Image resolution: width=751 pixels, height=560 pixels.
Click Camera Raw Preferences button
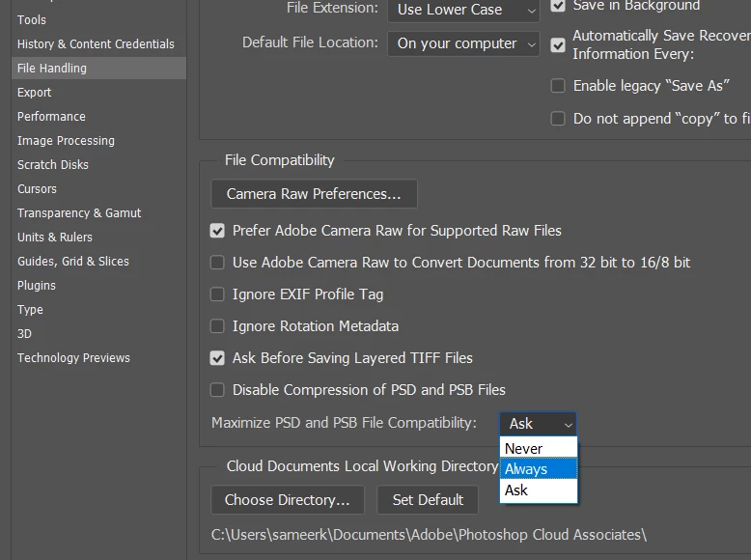click(x=314, y=194)
